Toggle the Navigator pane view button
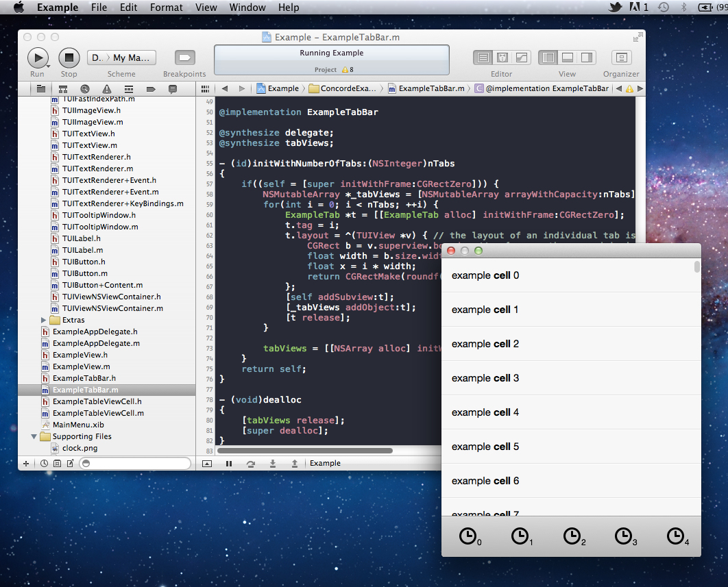Image resolution: width=728 pixels, height=587 pixels. [x=548, y=58]
